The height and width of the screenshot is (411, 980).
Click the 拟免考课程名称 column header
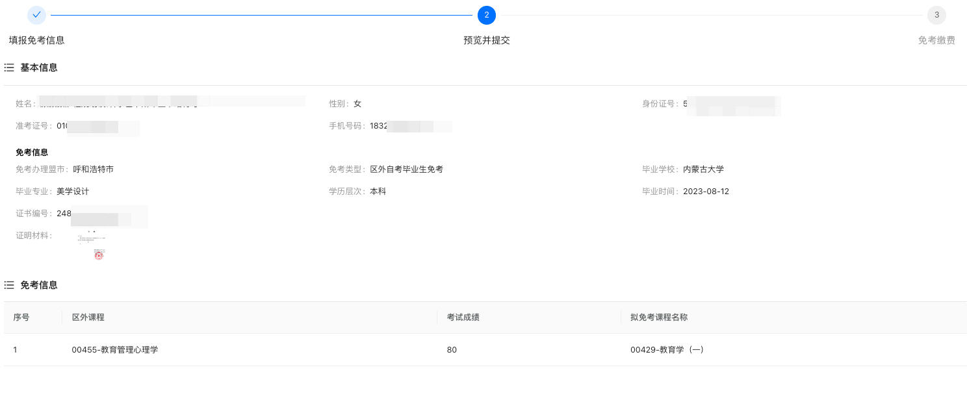658,318
